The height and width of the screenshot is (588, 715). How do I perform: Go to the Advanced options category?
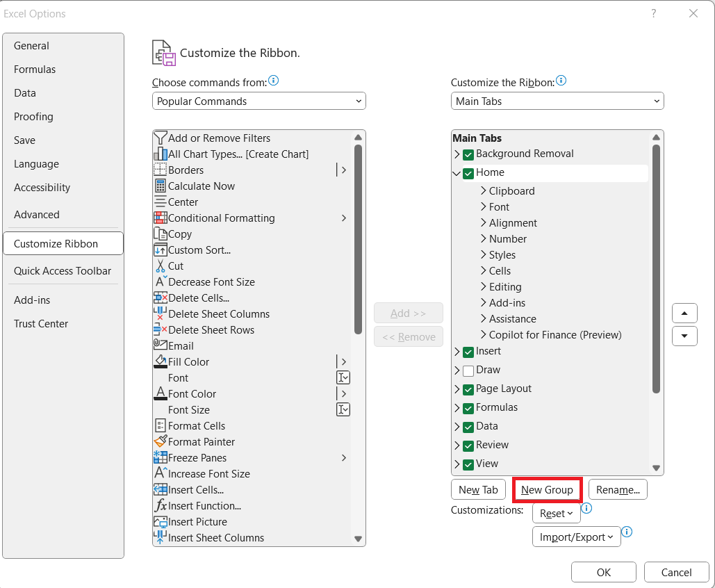[63, 214]
